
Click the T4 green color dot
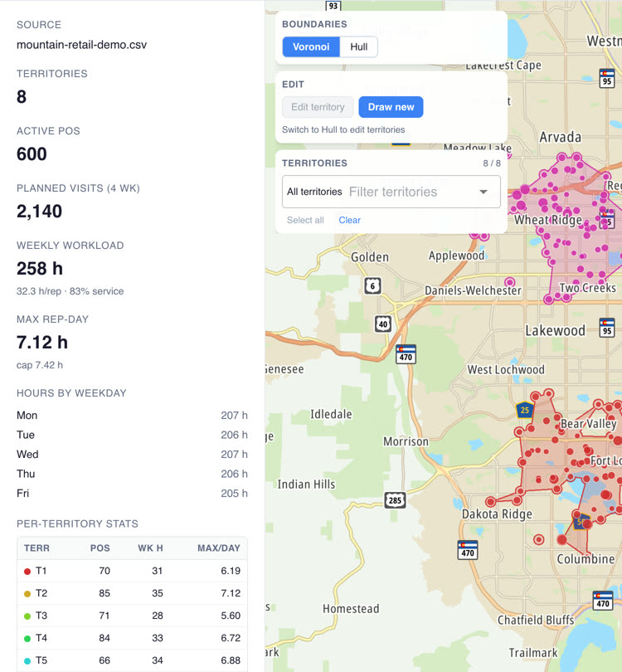27,638
